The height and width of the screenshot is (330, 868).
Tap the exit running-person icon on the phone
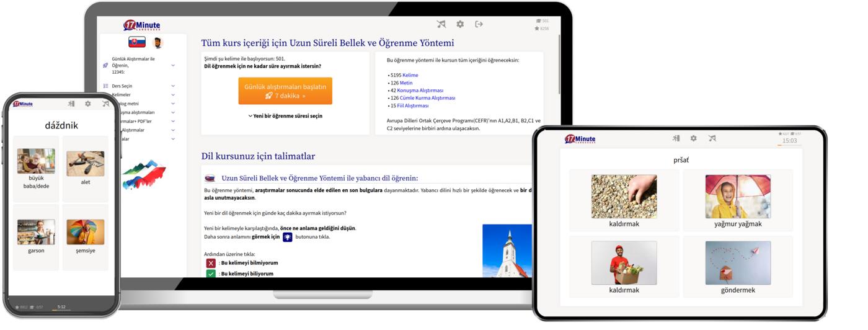[x=71, y=104]
